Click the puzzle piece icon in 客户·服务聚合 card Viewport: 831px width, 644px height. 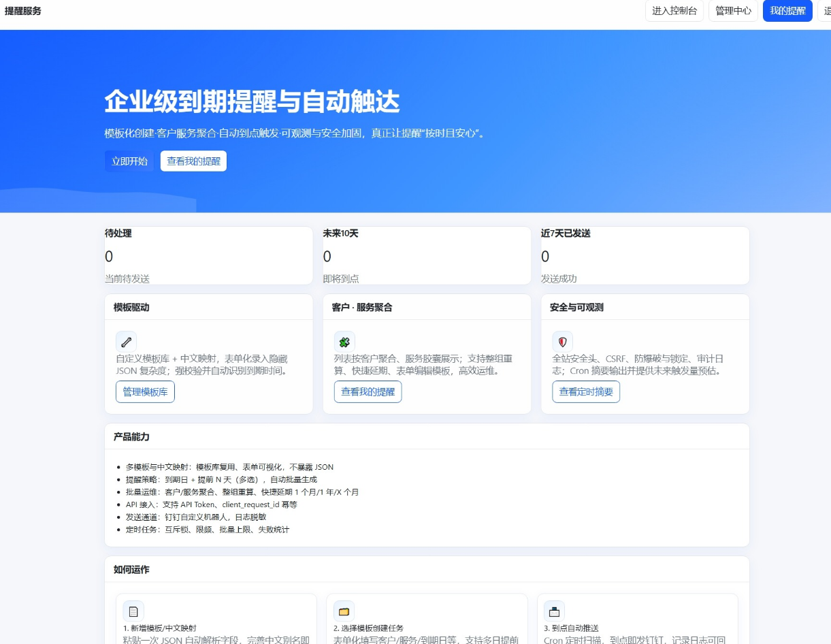point(344,342)
